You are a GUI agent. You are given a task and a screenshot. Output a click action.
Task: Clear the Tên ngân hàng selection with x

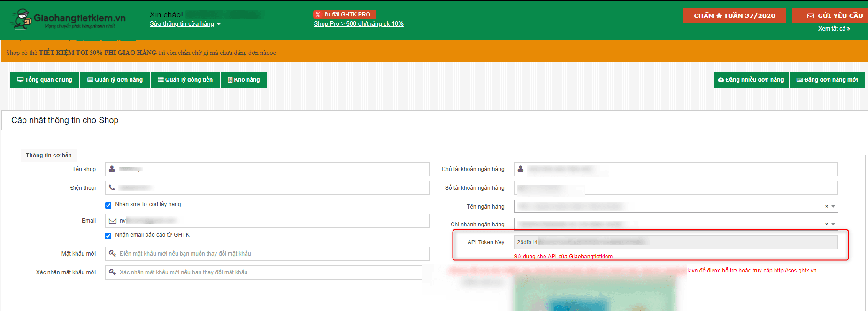[x=827, y=207]
